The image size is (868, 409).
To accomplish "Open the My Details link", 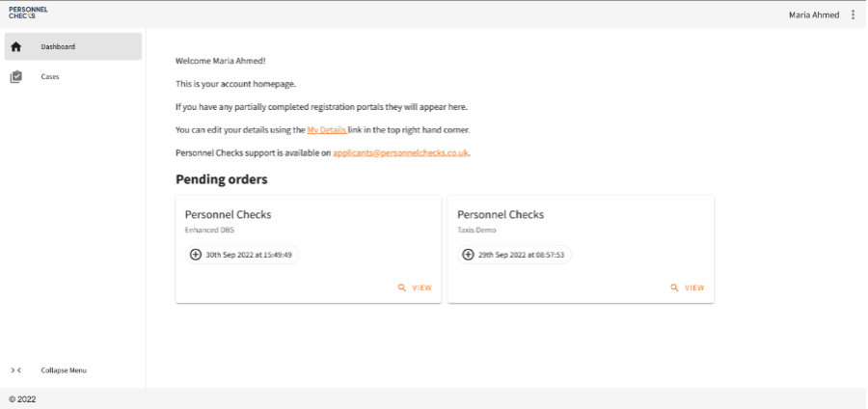I will [x=326, y=129].
